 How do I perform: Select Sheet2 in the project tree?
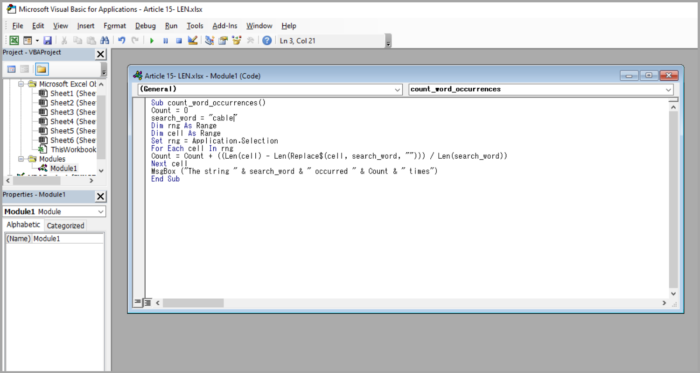pyautogui.click(x=67, y=103)
